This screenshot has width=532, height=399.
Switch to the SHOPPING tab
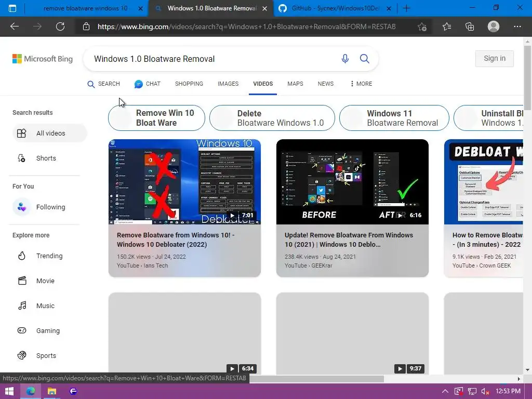pos(189,84)
